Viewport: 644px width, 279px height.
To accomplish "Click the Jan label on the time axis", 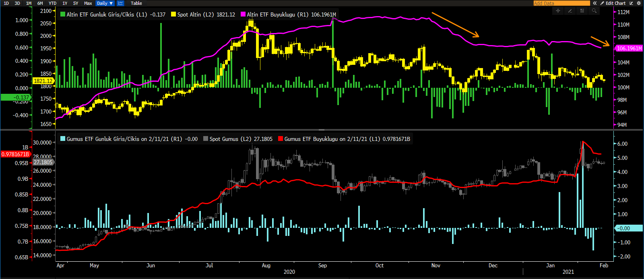I will coord(550,266).
